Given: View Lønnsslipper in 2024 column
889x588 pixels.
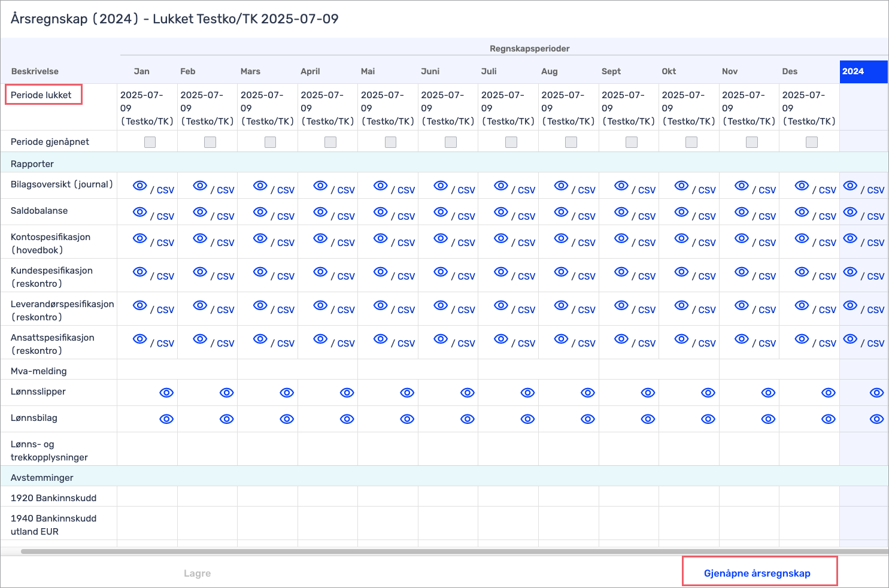Looking at the screenshot, I should point(876,393).
